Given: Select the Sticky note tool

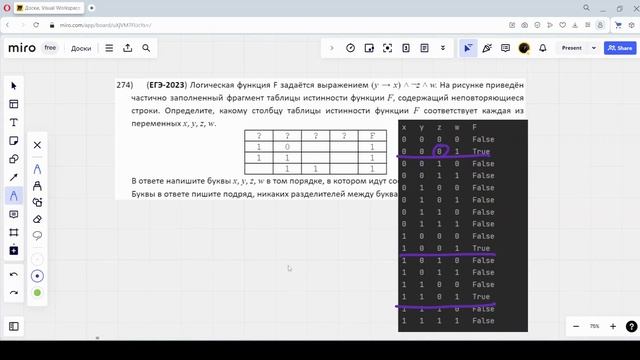Looking at the screenshot, I should 13,141.
